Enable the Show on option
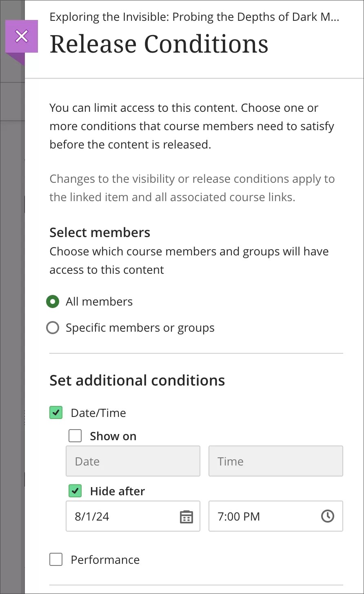Viewport: 364px width, 594px height. point(75,436)
